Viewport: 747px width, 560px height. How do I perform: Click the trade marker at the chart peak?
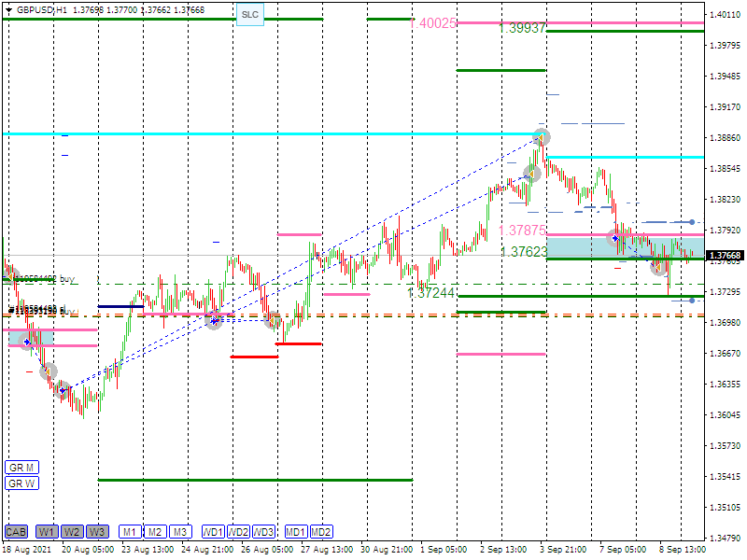coord(541,137)
